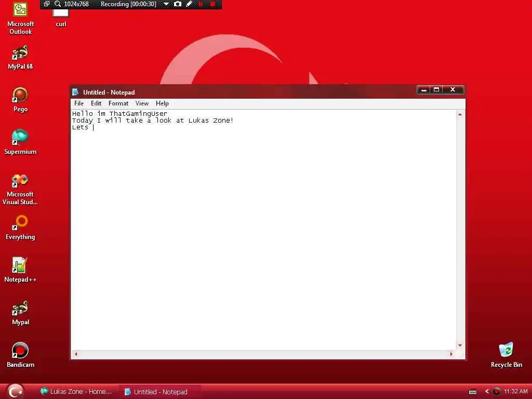Click the taskbar clock showing 11:32 AM

tap(516, 392)
